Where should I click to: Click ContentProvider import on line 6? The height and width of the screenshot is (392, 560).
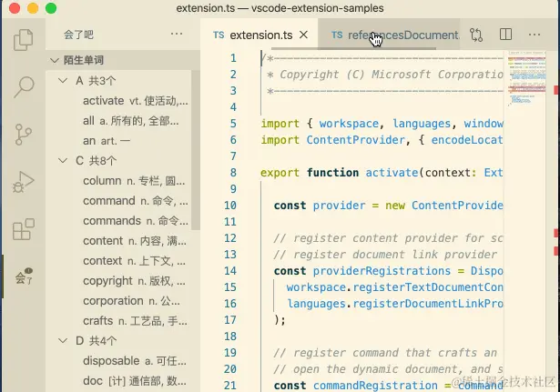point(355,140)
